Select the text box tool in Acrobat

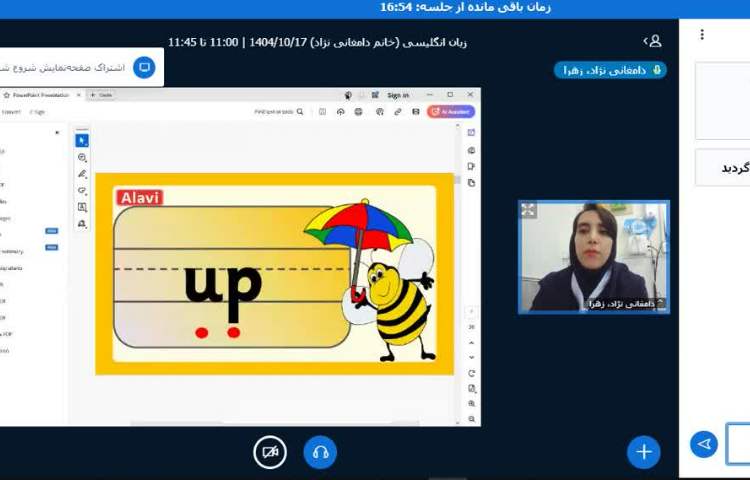tap(82, 207)
